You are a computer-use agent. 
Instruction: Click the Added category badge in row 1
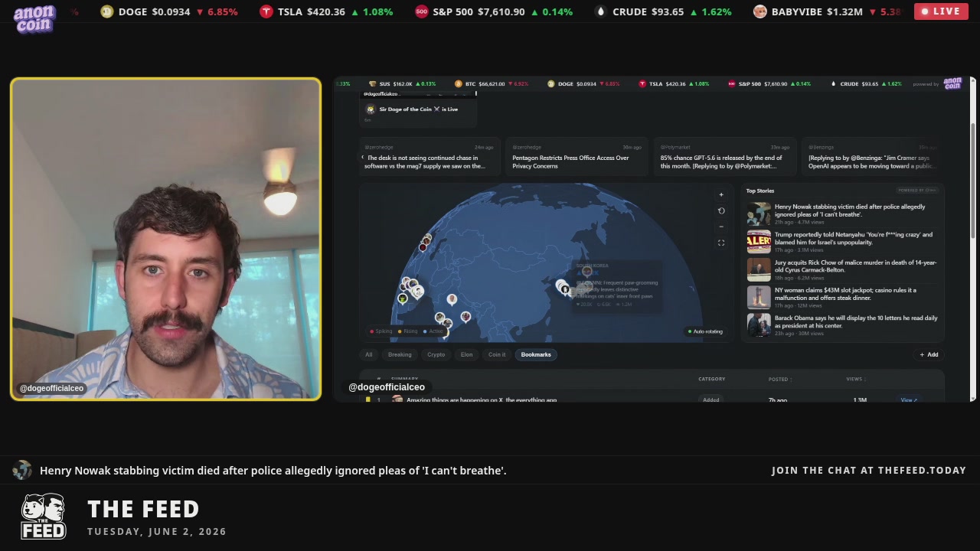coord(710,399)
